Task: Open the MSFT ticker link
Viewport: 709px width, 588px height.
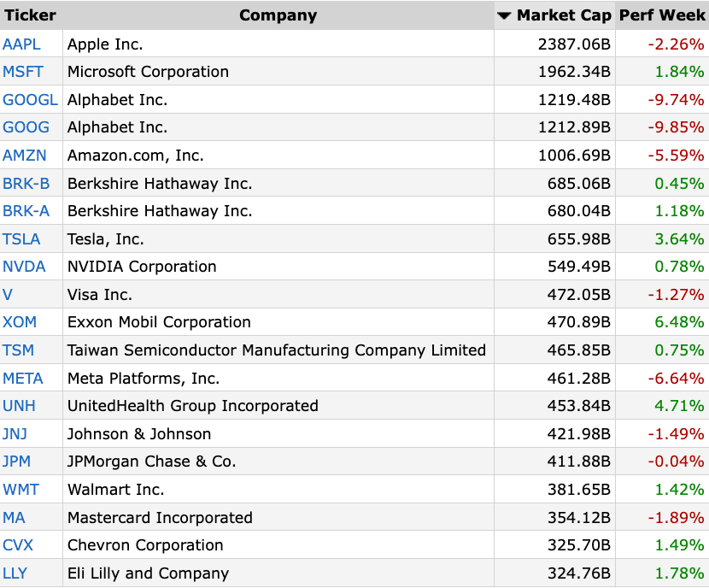Action: point(23,72)
